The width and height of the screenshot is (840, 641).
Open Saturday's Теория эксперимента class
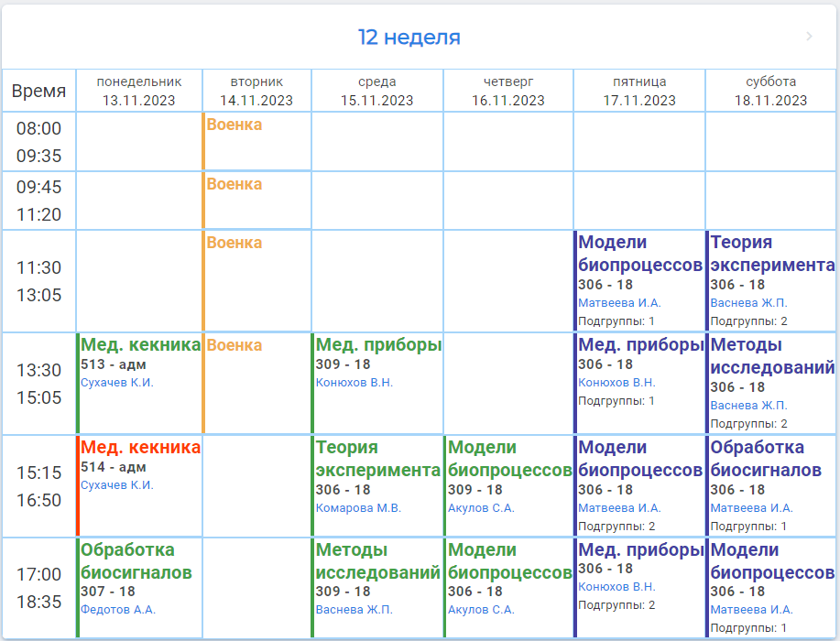[x=771, y=254]
